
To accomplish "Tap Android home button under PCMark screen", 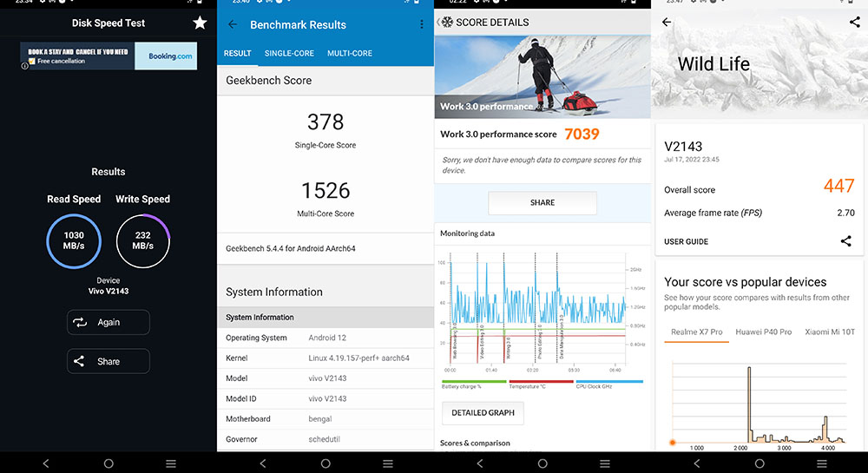I will coord(542,463).
